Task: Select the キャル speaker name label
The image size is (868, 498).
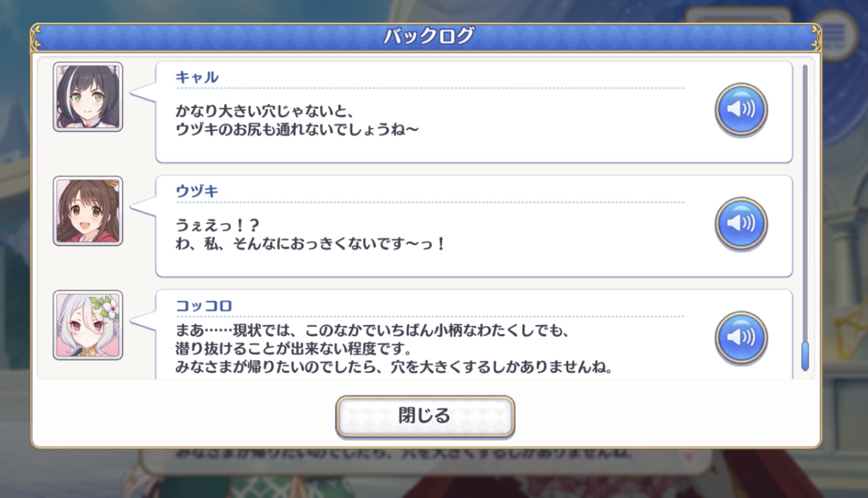Action: coord(197,77)
